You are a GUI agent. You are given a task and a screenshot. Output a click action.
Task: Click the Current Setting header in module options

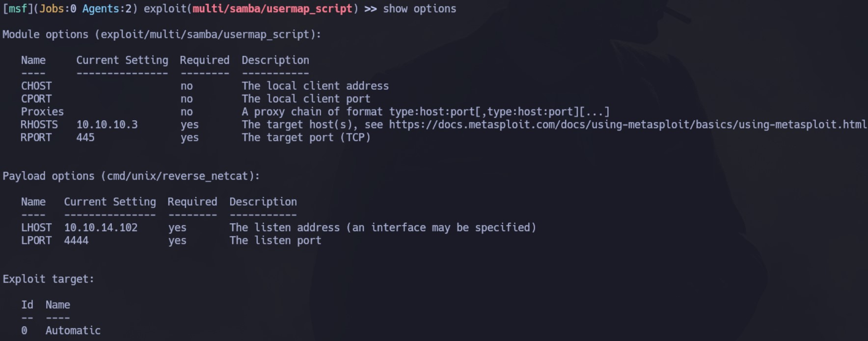coord(122,60)
